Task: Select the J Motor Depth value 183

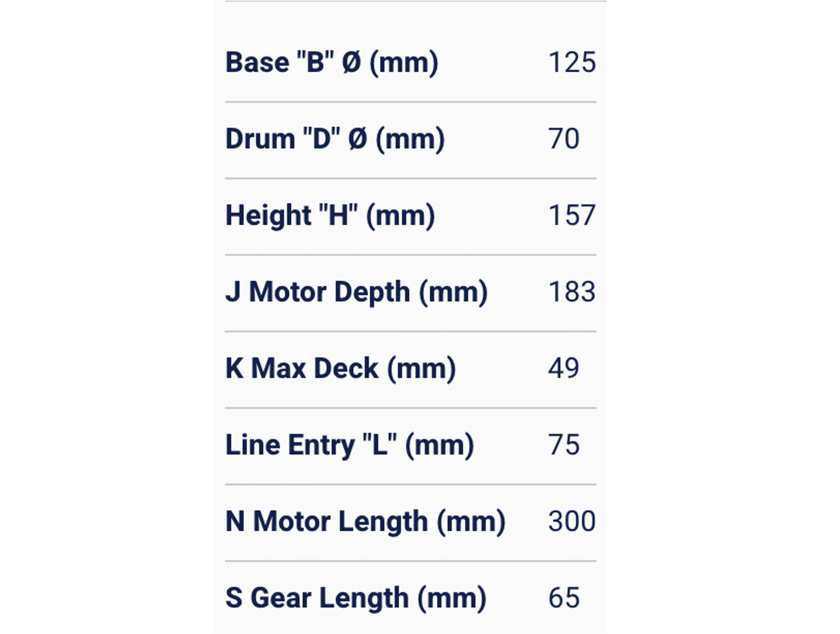Action: 572,292
